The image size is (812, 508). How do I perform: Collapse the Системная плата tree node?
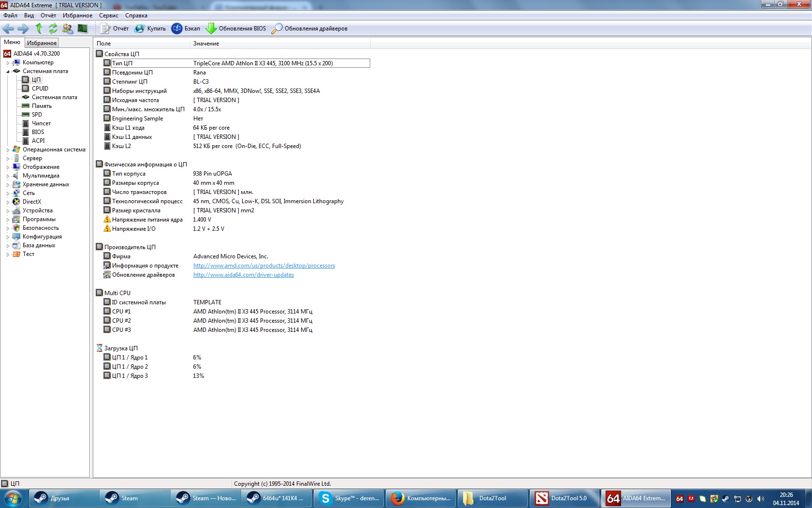pyautogui.click(x=8, y=72)
